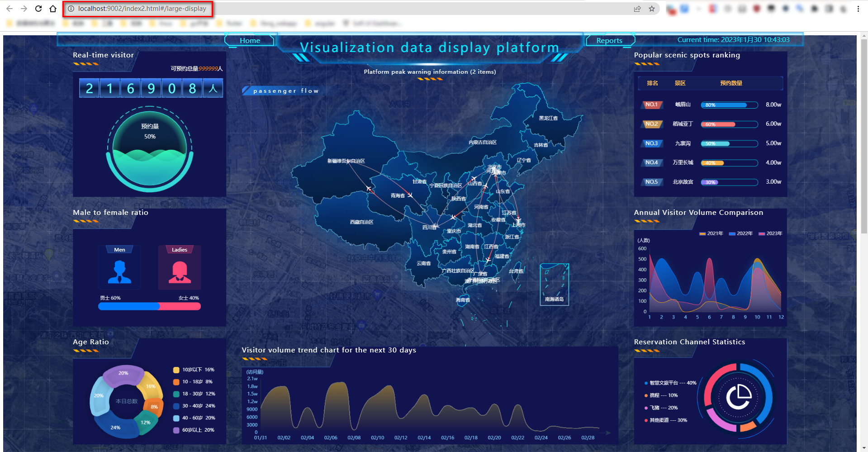This screenshot has height=452, width=868.
Task: Switch to the Reports tab
Action: [x=609, y=40]
